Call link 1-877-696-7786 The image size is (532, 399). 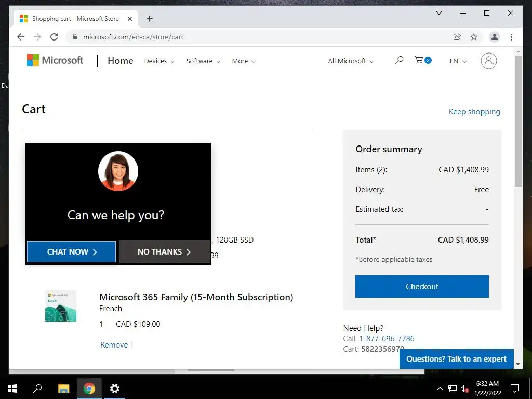(387, 339)
